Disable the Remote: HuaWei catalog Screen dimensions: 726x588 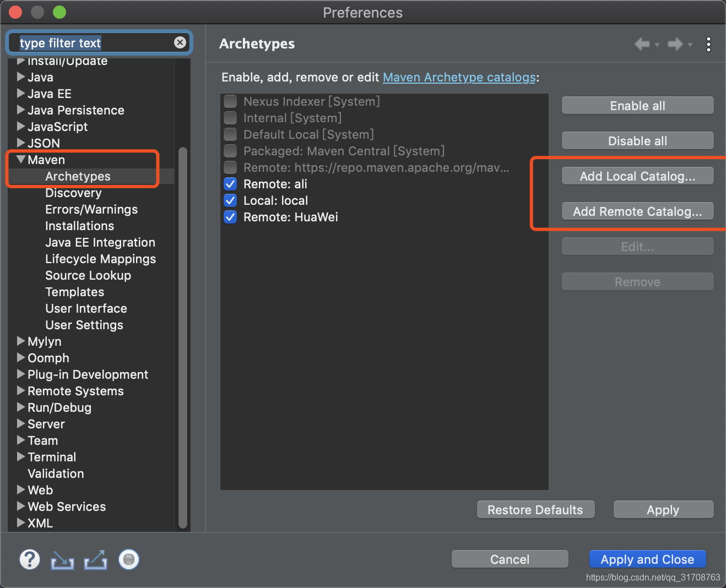230,217
